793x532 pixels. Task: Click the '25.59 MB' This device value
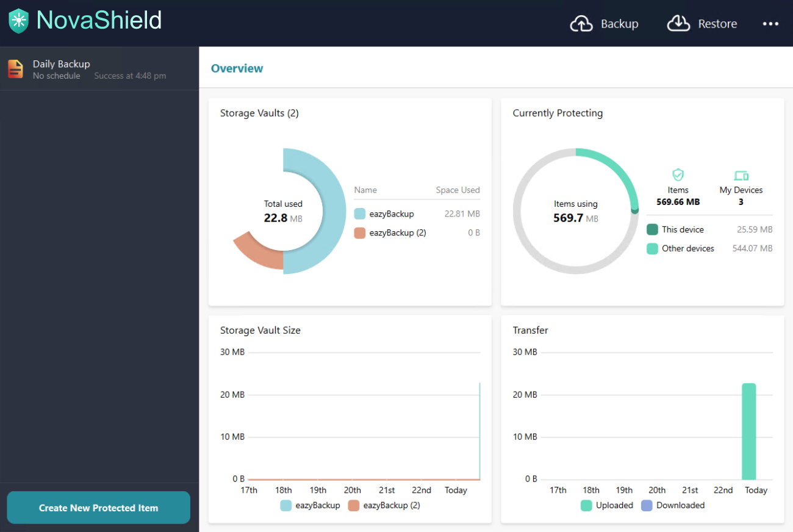(x=755, y=230)
